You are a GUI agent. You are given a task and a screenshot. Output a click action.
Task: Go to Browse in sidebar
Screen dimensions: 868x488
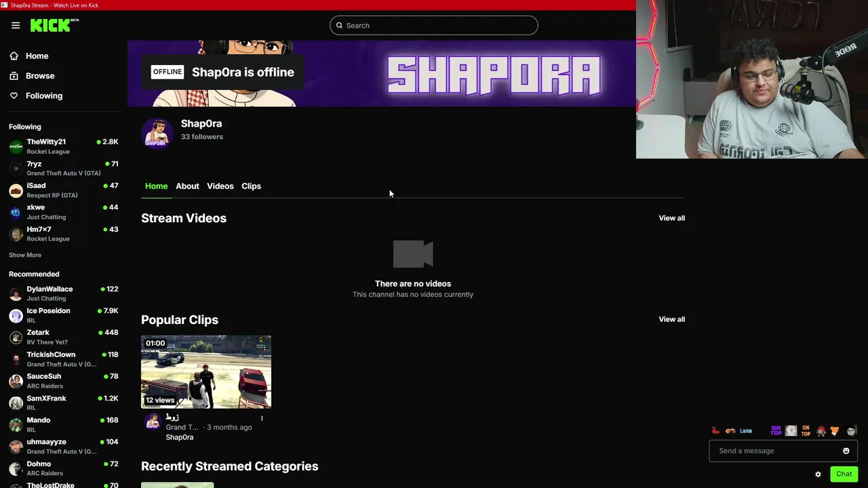tap(40, 76)
